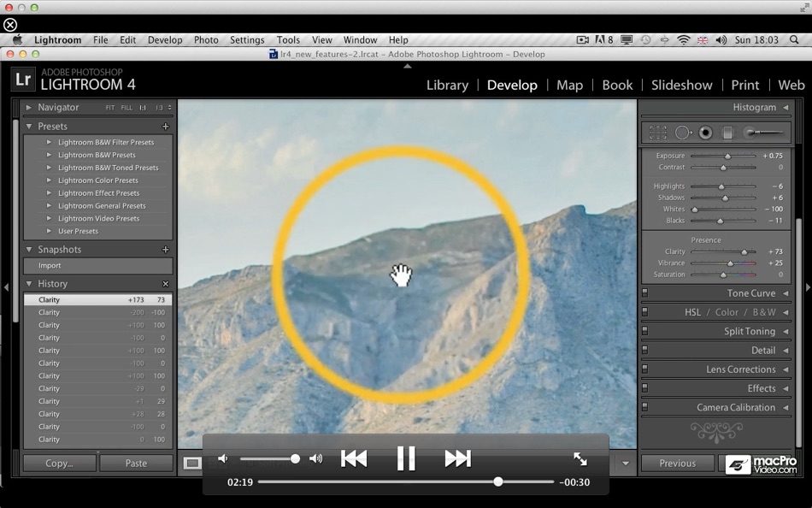Add new snapshot with plus icon
The width and height of the screenshot is (812, 508).
(166, 250)
